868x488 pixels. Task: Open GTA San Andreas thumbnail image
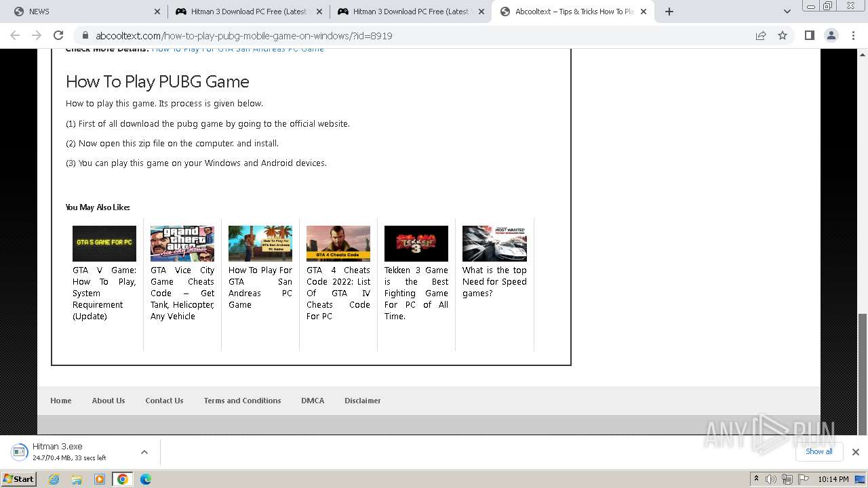click(260, 243)
